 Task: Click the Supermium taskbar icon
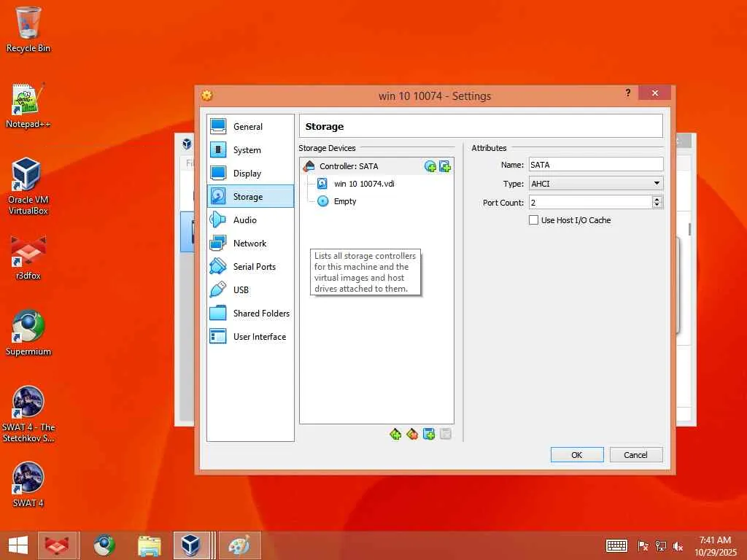tap(104, 545)
